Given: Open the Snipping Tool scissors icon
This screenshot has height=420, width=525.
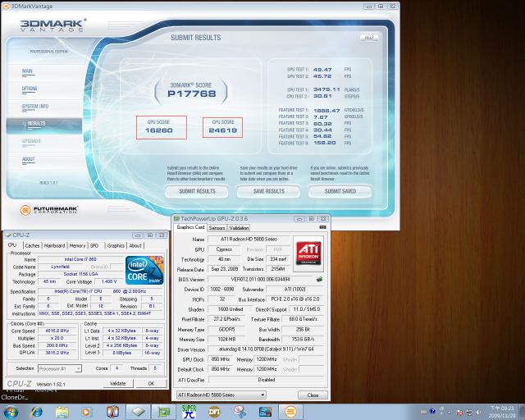Looking at the screenshot, I should coord(240,412).
